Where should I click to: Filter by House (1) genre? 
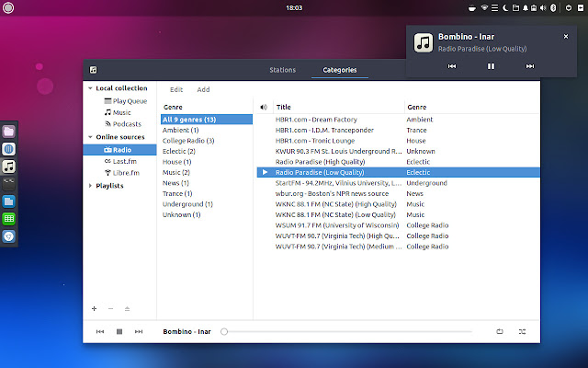176,162
